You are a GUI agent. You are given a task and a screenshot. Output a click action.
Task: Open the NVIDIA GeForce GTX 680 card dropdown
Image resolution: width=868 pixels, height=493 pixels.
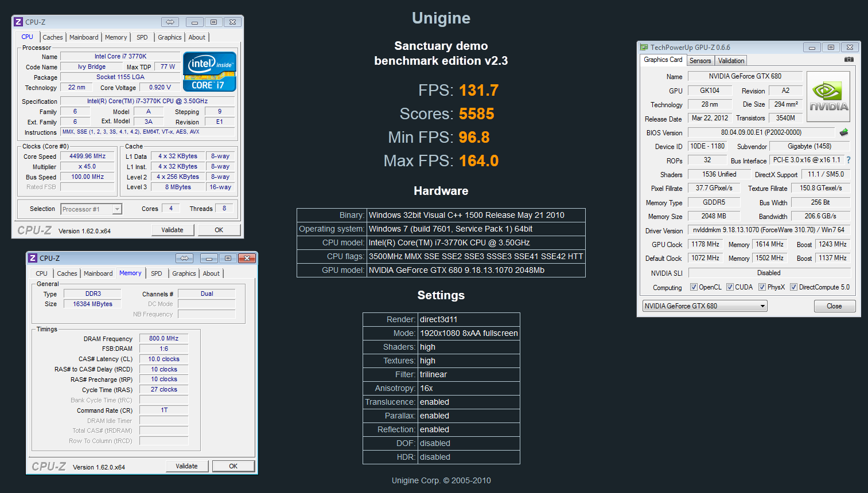click(705, 306)
